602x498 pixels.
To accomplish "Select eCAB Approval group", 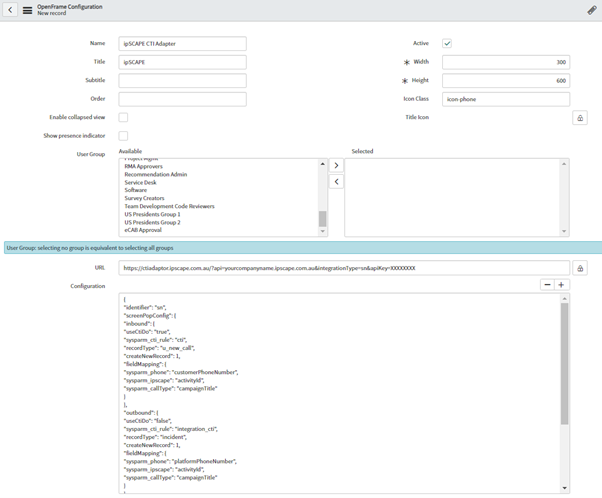I will [x=143, y=230].
